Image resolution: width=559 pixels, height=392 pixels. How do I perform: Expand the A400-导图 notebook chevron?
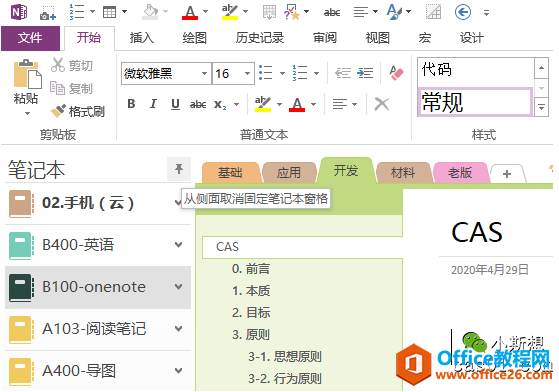[179, 371]
